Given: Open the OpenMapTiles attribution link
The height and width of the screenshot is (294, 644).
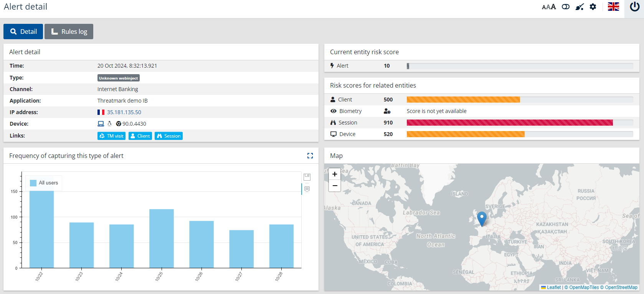Looking at the screenshot, I should [x=581, y=287].
